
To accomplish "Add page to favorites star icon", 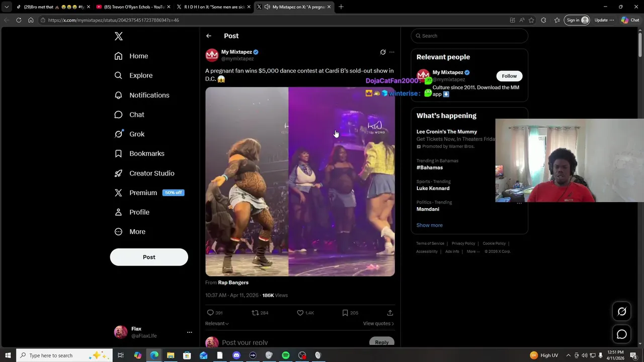I will (x=531, y=20).
